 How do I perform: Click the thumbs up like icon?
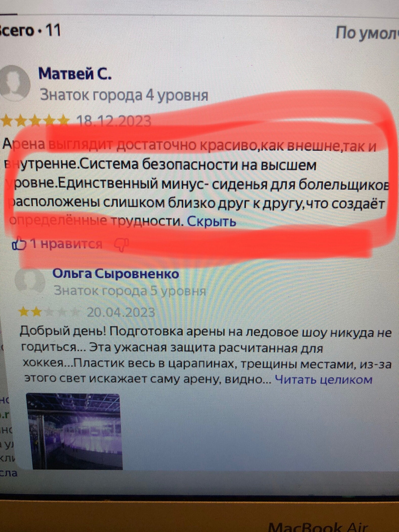pyautogui.click(x=19, y=244)
